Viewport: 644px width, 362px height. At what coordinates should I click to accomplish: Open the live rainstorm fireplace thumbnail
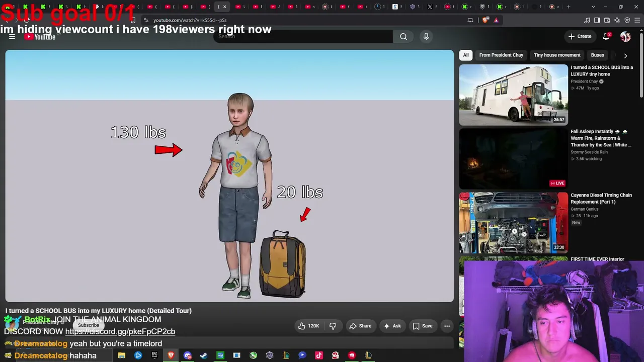tap(513, 159)
